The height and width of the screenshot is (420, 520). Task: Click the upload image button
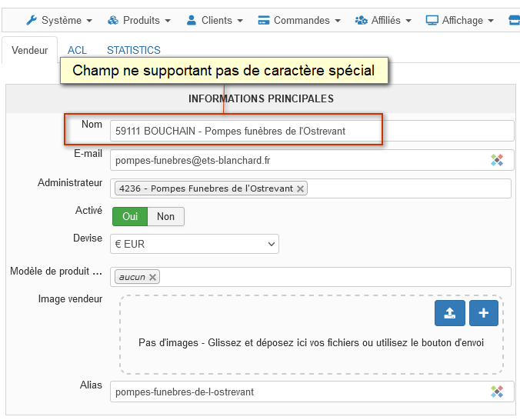click(x=450, y=313)
